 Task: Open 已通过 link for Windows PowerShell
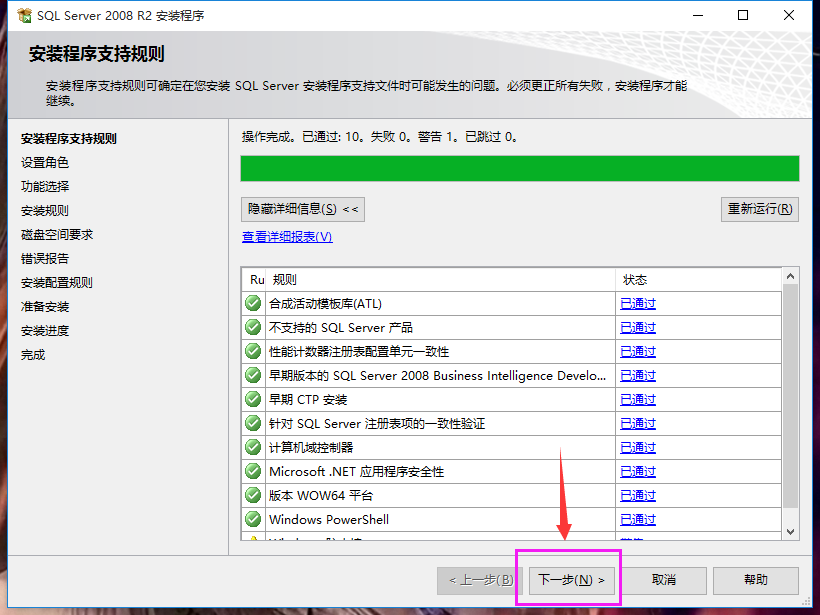[637, 520]
